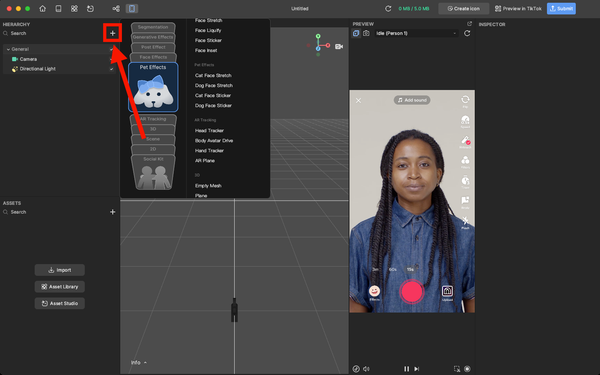Select the Segmentation category card

153,27
